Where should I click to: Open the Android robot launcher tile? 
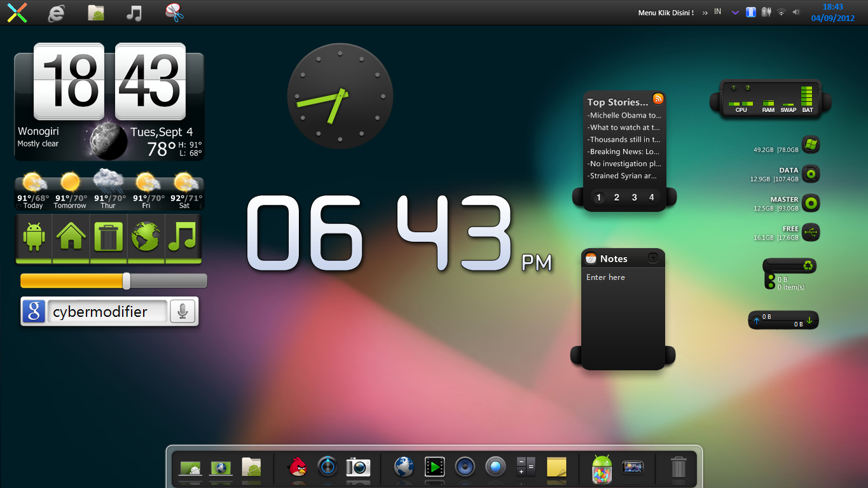click(x=33, y=238)
